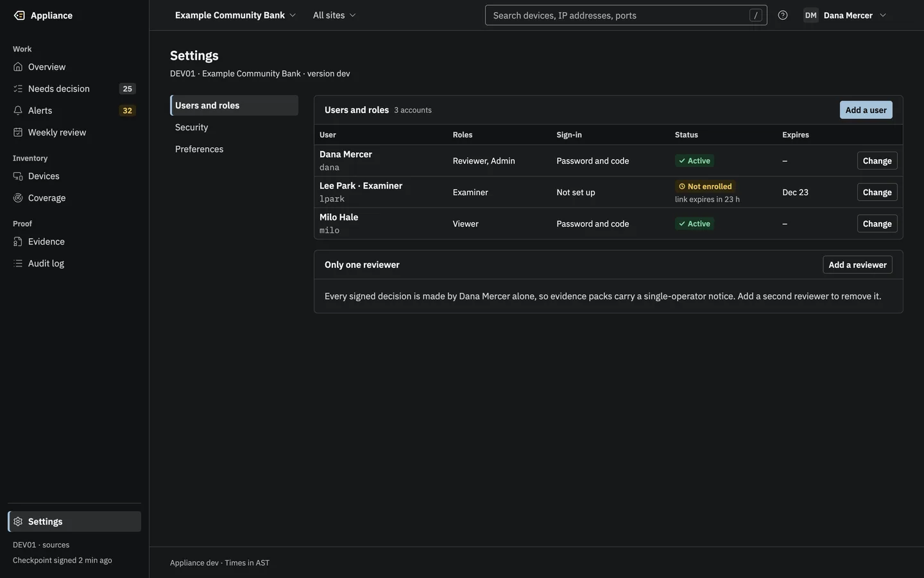Open the Overview home icon
Viewport: 924px width, 578px height.
click(18, 67)
